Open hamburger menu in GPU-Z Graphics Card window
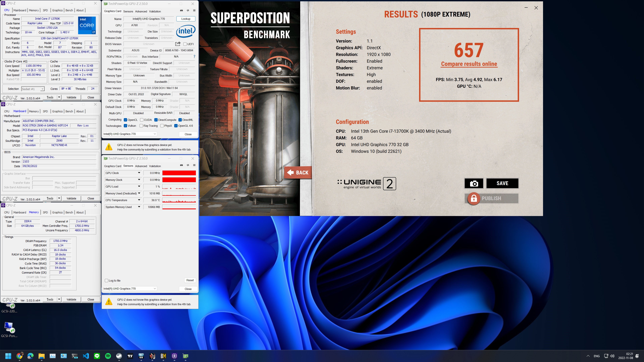Image resolution: width=644 pixels, height=362 pixels. tap(194, 11)
